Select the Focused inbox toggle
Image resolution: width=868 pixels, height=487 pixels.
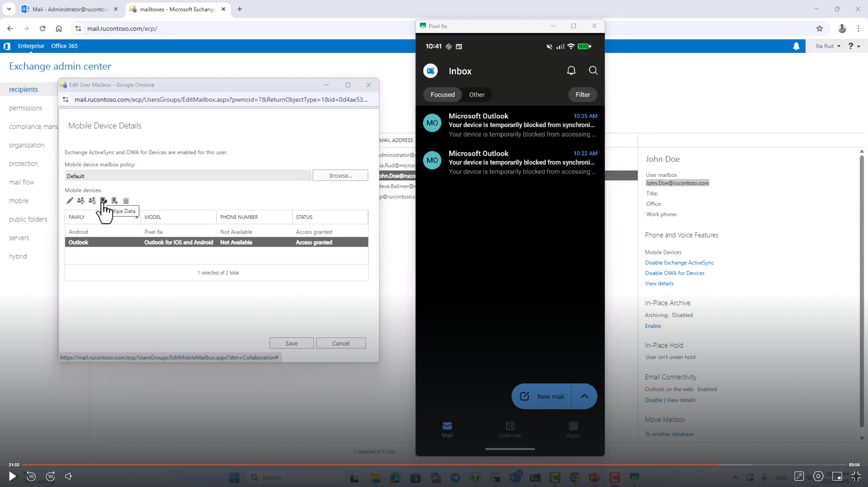coord(442,95)
